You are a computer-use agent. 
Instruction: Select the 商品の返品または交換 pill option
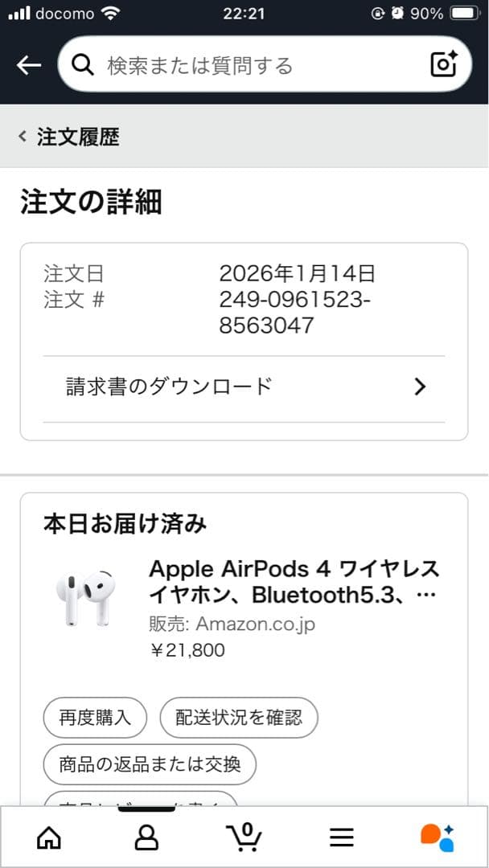[x=148, y=764]
